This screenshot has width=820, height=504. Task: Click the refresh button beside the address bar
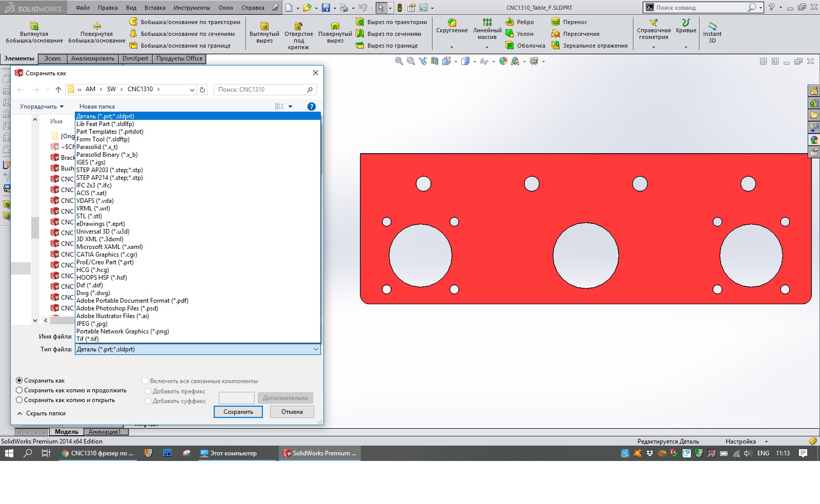[x=202, y=90]
